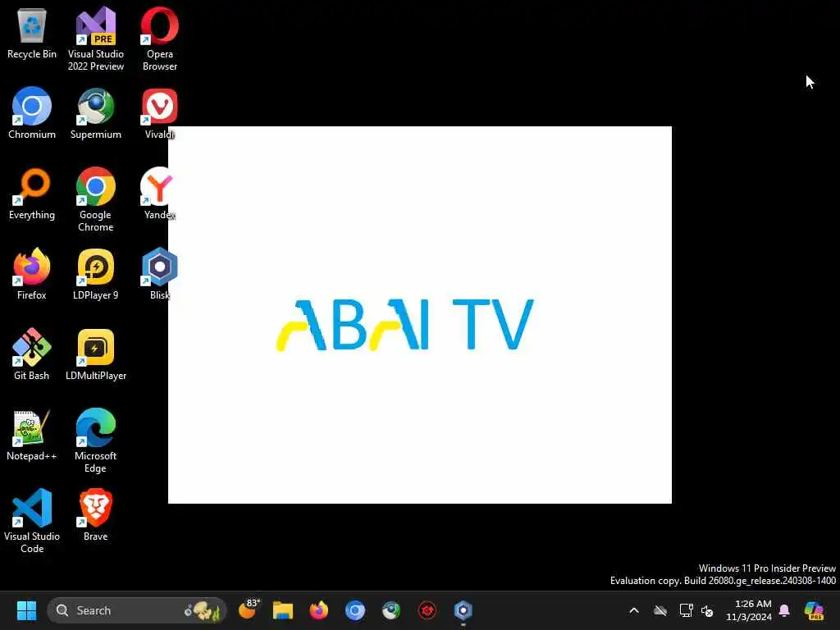Click the Yandex browser shortcut
Image resolution: width=840 pixels, height=630 pixels.
(x=158, y=194)
